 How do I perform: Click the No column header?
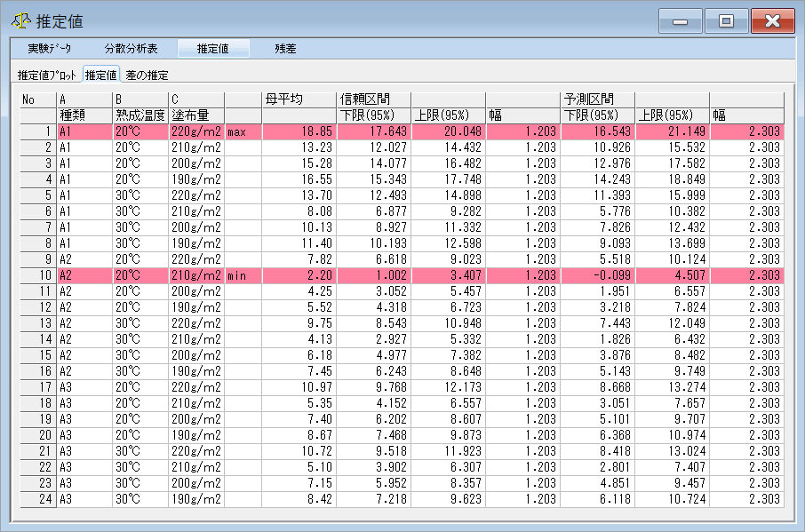(37, 99)
